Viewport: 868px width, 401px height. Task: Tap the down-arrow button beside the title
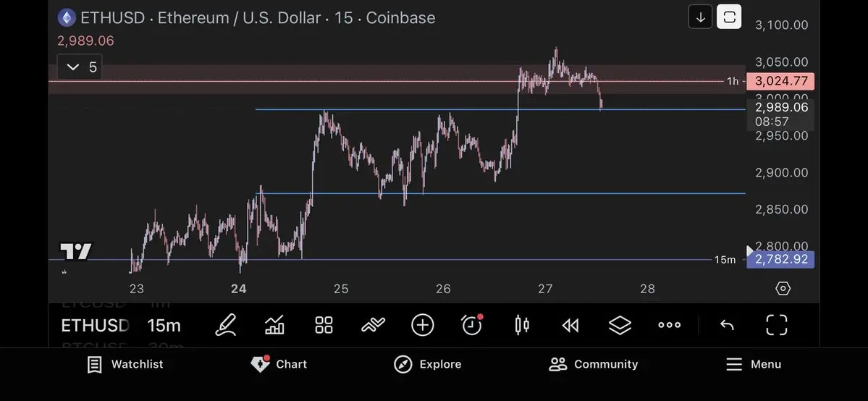click(x=700, y=17)
